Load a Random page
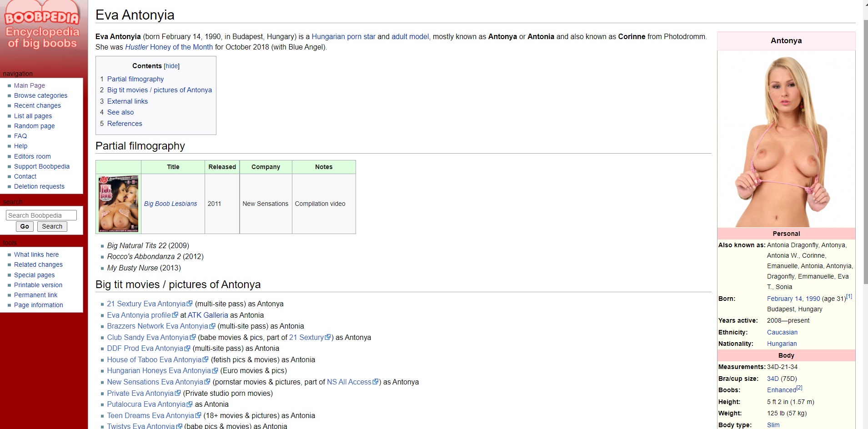 [x=34, y=126]
